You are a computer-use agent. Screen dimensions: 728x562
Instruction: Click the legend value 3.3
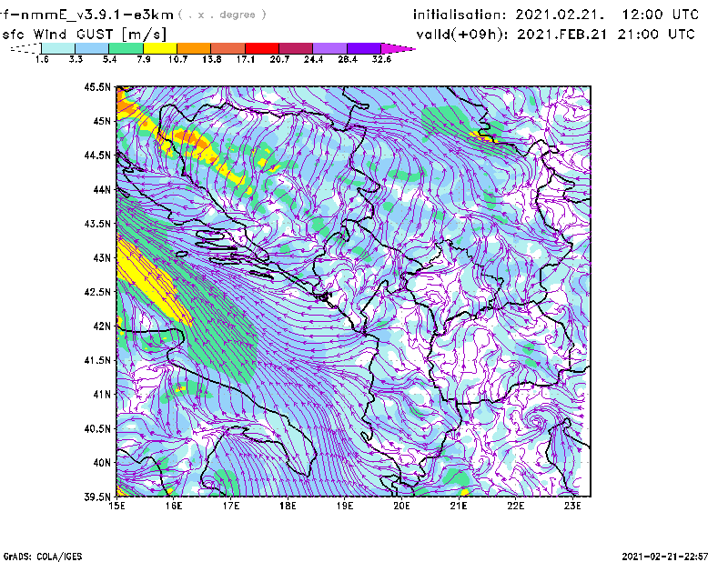pyautogui.click(x=76, y=59)
